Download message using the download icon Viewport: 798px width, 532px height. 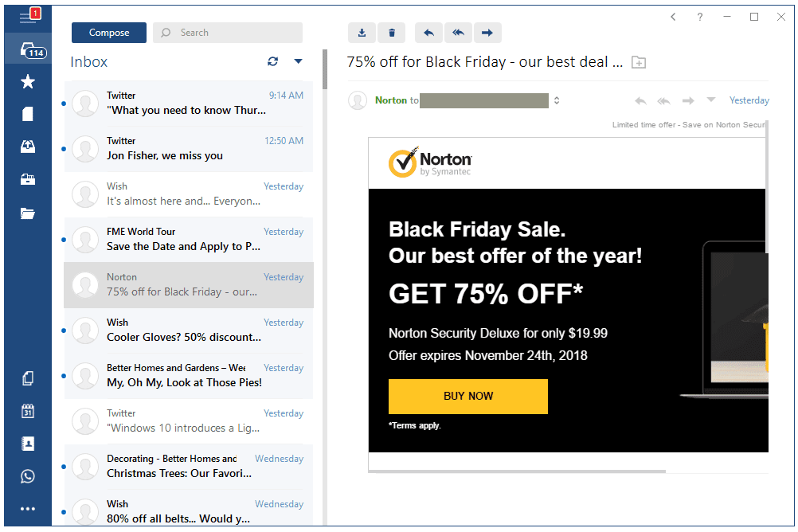(362, 33)
